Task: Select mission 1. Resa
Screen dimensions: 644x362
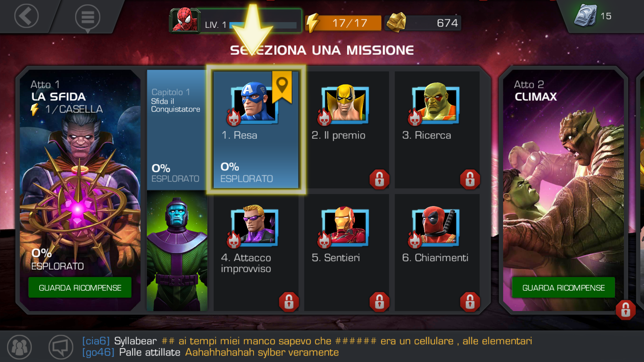Action: pos(256,129)
